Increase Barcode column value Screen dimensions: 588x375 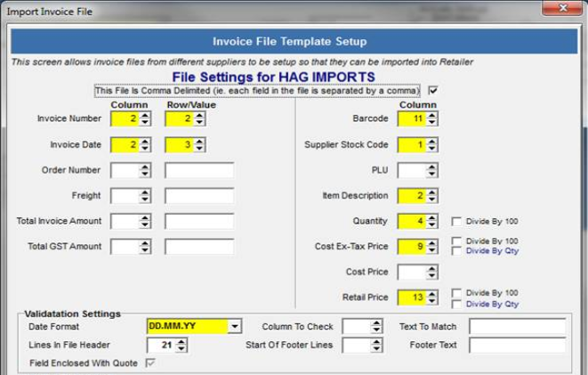click(432, 115)
